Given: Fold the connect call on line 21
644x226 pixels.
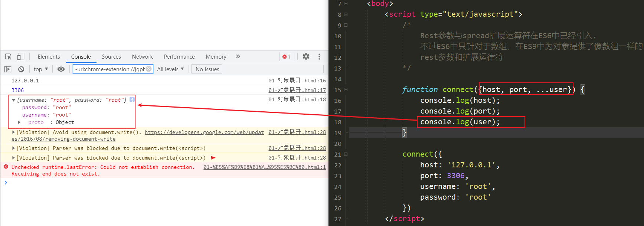Looking at the screenshot, I should point(346,154).
